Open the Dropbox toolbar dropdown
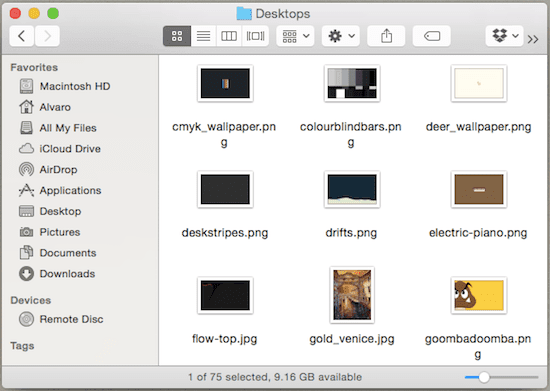The width and height of the screenshot is (550, 391). pyautogui.click(x=505, y=36)
